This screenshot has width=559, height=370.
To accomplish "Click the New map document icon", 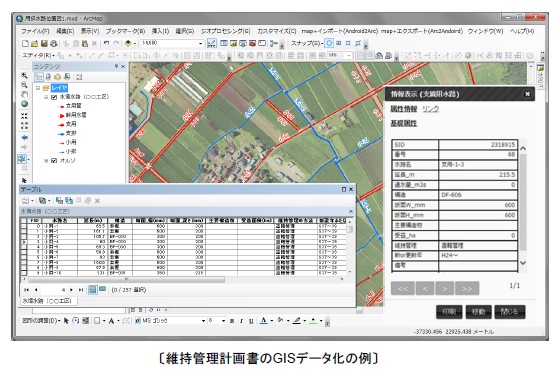I will 25,43.
